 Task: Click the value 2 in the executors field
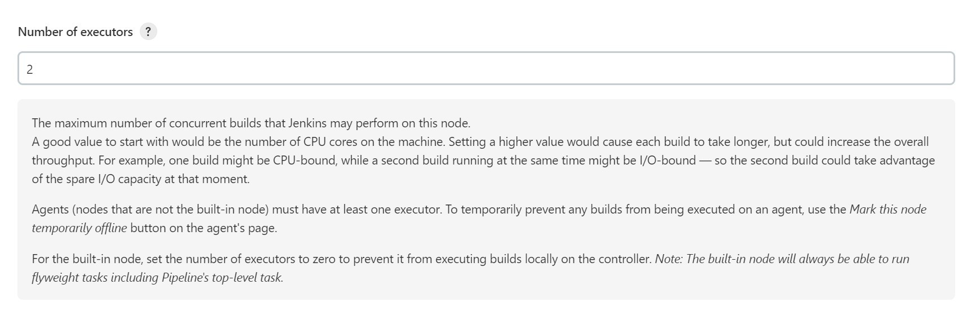click(x=30, y=69)
